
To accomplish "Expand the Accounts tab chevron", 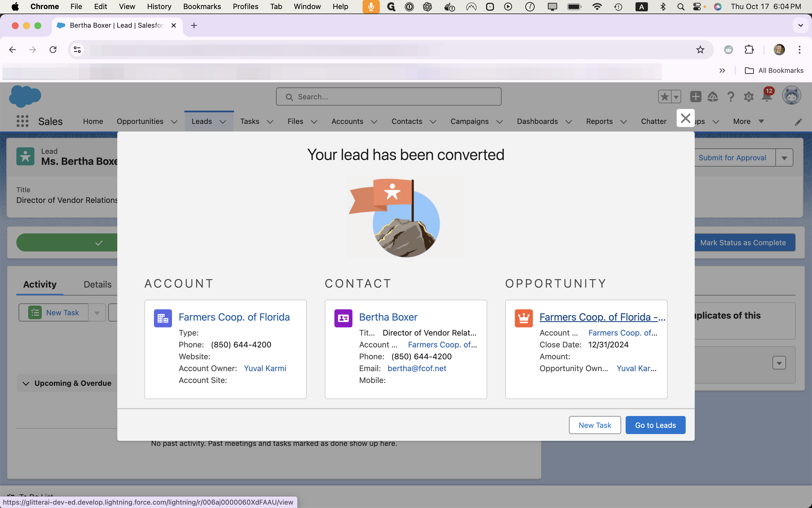I will click(374, 122).
